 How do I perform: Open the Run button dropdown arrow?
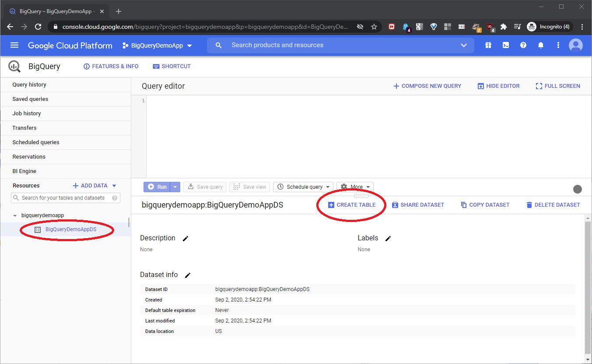coord(175,187)
